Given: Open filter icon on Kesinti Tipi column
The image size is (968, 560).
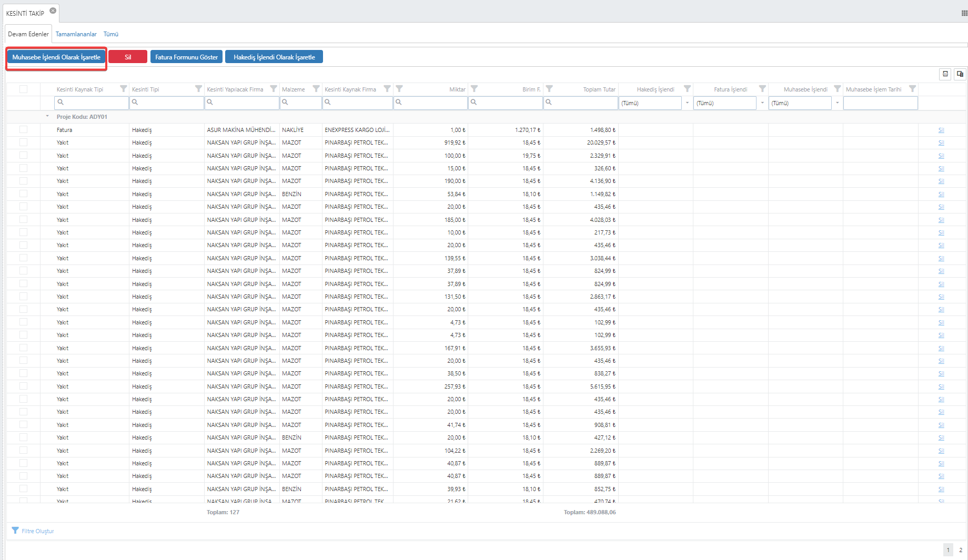Looking at the screenshot, I should tap(198, 89).
